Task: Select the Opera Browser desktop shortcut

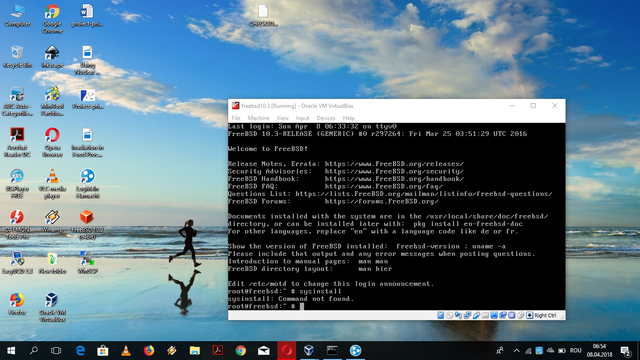Action: pos(52,142)
